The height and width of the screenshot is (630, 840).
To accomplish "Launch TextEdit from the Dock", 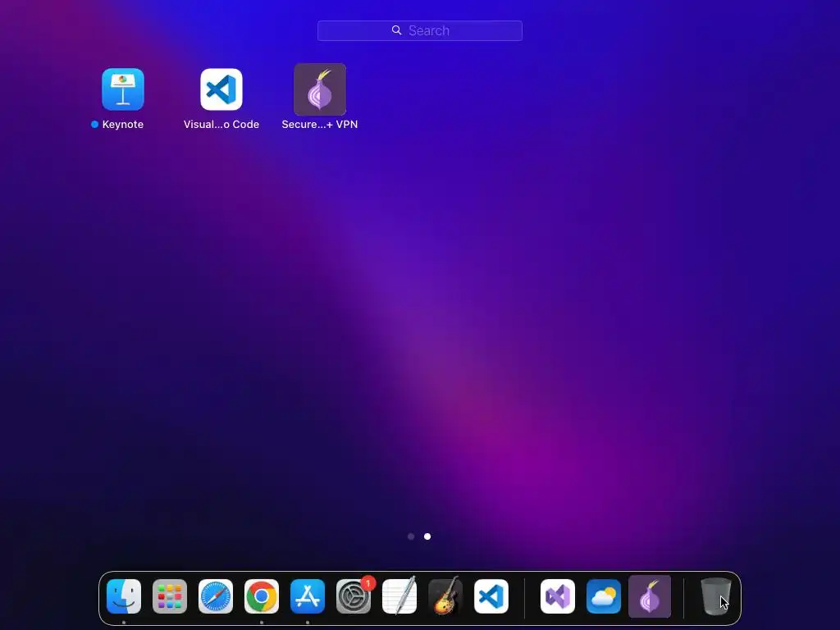I will click(x=399, y=596).
